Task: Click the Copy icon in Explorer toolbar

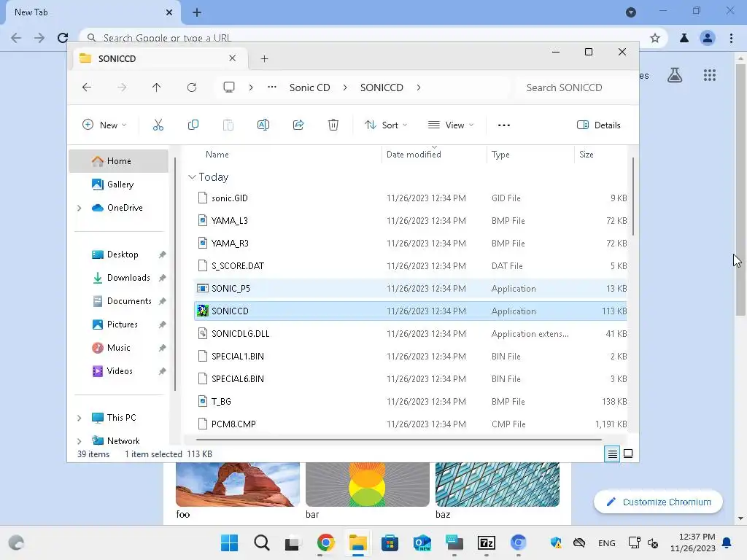Action: pyautogui.click(x=193, y=125)
